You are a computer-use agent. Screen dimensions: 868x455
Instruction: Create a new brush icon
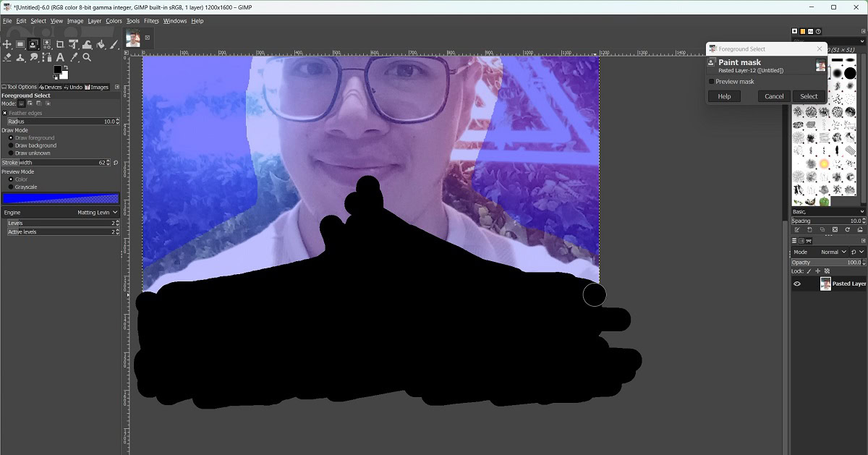pos(809,229)
